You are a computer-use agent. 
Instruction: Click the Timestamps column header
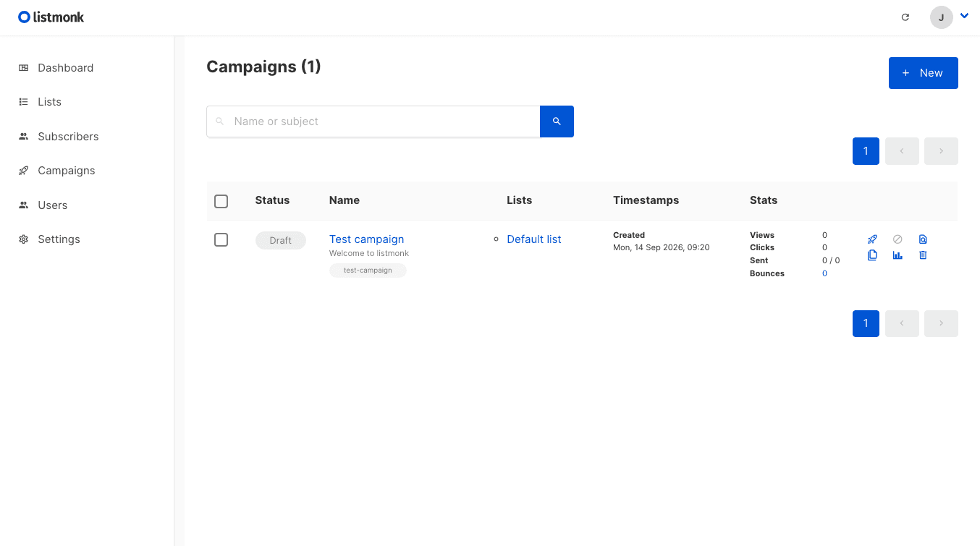click(646, 200)
